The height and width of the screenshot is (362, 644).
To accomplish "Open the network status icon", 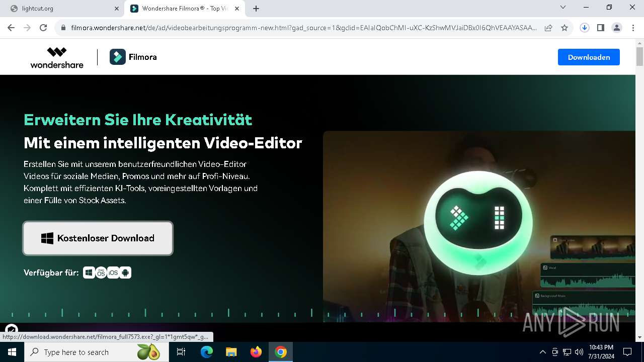I will click(567, 352).
